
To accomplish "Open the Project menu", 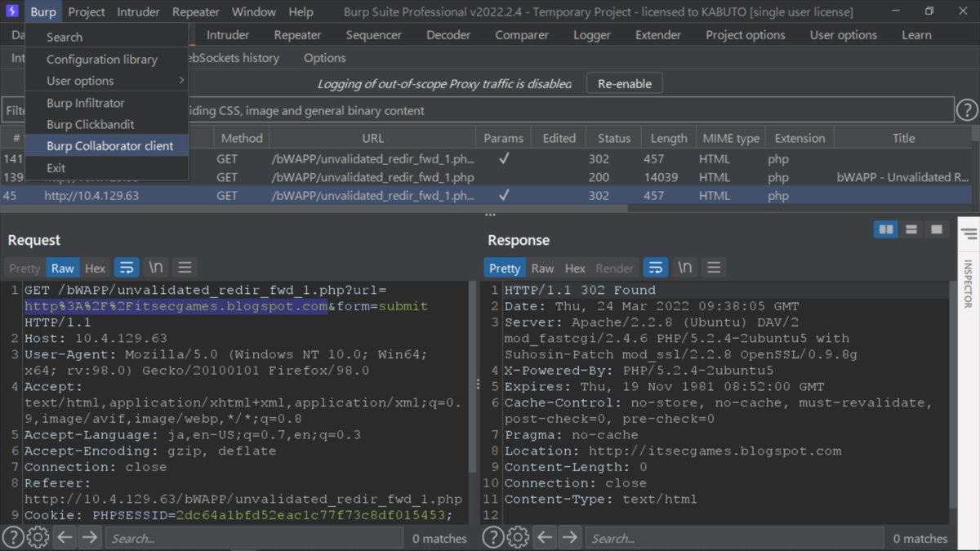I will click(x=87, y=12).
